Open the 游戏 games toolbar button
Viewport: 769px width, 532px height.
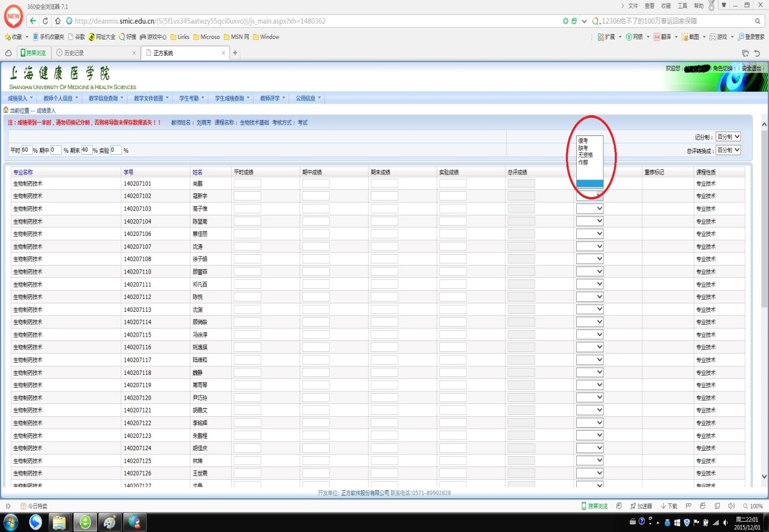pyautogui.click(x=719, y=37)
